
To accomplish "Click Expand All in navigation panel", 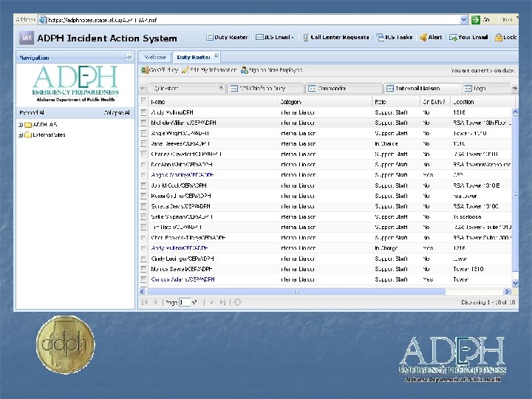I will point(32,112).
